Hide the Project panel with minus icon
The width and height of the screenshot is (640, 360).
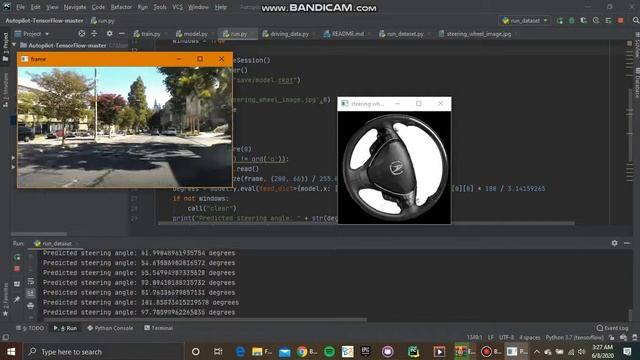click(121, 33)
